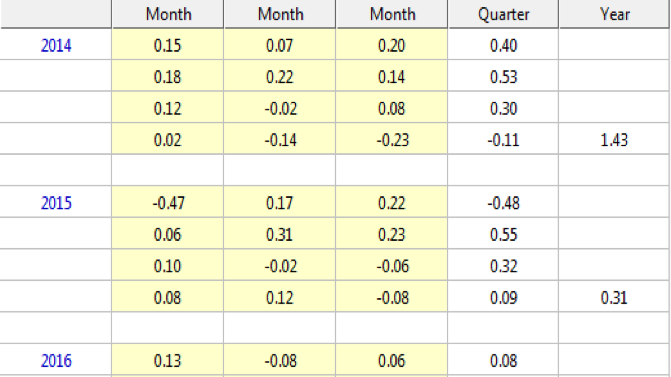
Task: Select the cell with value 0.31 in Month column
Action: click(x=280, y=234)
